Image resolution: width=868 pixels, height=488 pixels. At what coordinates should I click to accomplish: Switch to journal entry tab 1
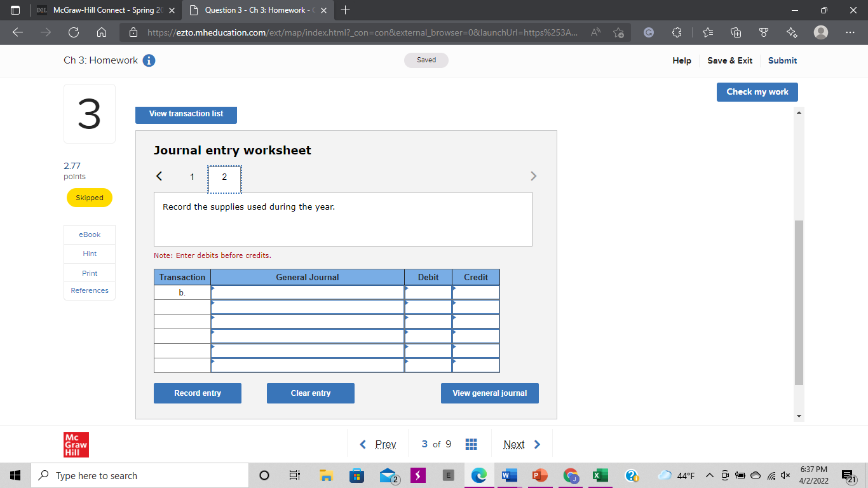192,177
